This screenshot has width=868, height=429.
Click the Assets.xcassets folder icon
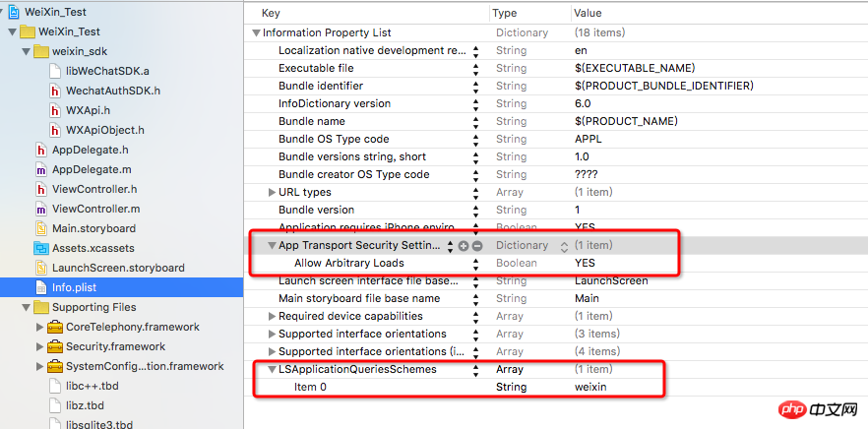coord(41,248)
